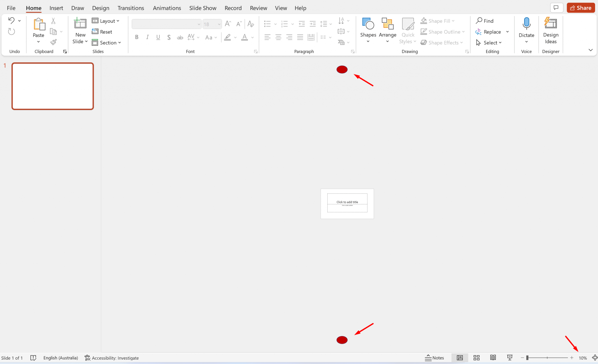598x364 pixels.
Task: Click the zoom slider handle
Action: (527, 358)
